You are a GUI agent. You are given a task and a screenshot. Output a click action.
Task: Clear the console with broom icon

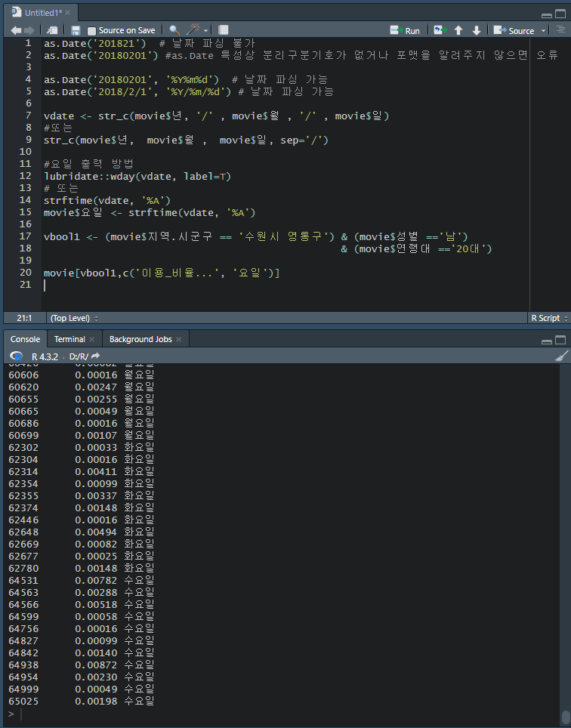pos(561,356)
